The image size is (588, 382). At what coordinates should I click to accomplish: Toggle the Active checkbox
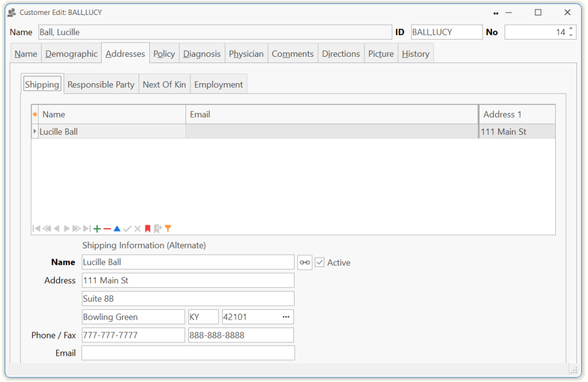click(x=319, y=263)
